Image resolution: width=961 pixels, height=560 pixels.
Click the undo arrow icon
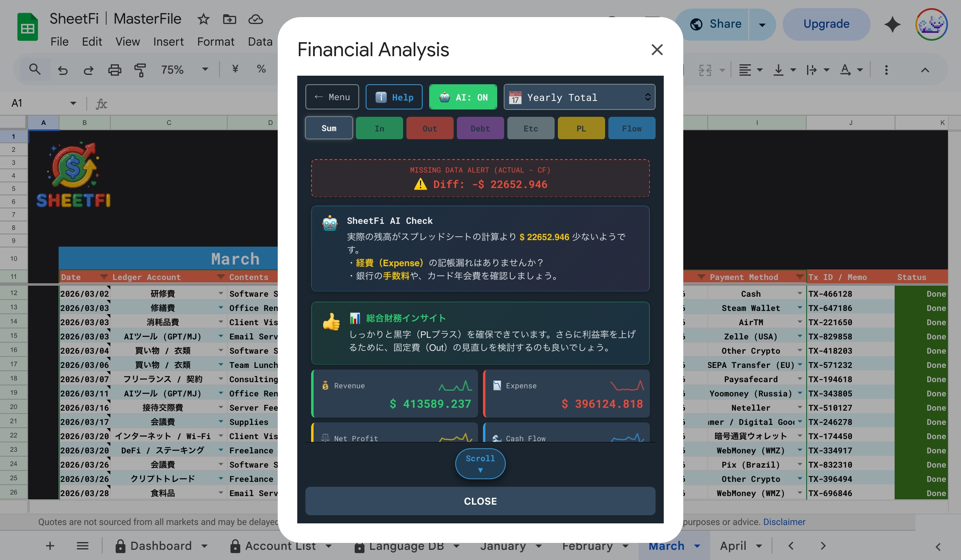[62, 70]
